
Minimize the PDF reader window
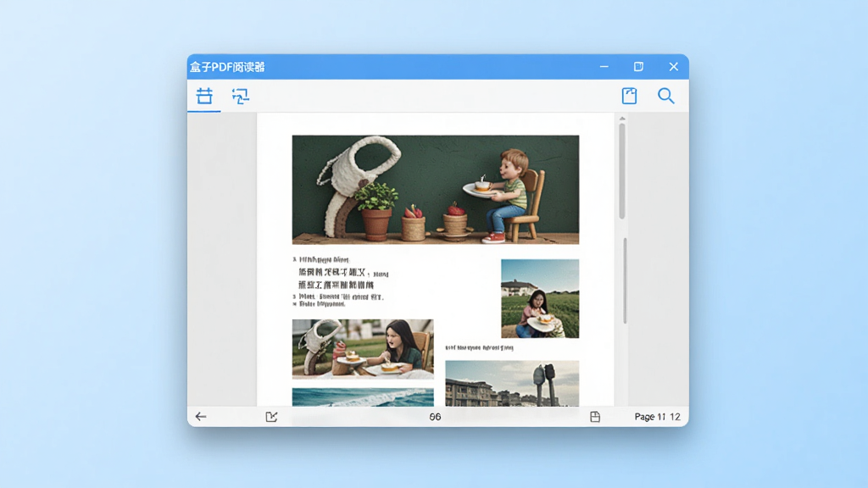(x=604, y=66)
